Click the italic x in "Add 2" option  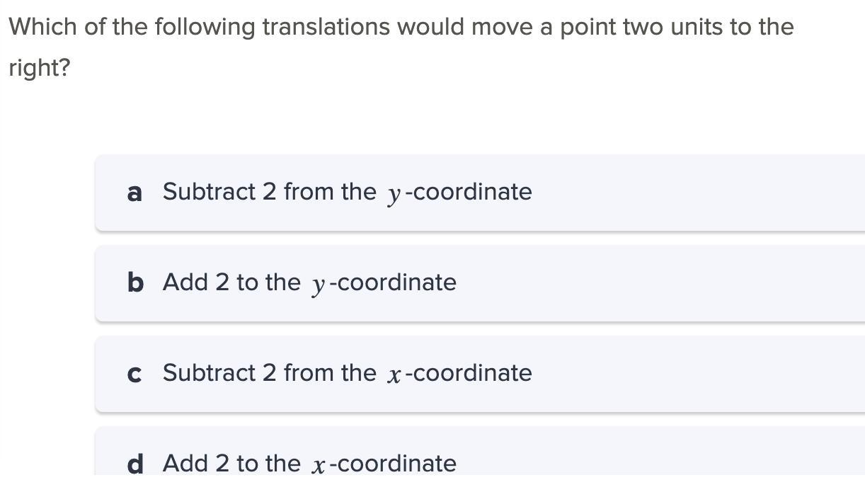pos(319,465)
